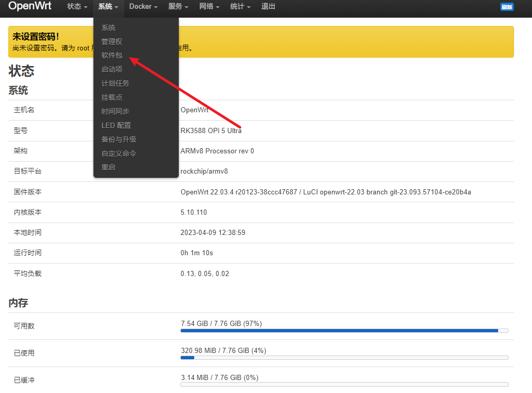Choose 自定义命令 in the menu

(118, 153)
